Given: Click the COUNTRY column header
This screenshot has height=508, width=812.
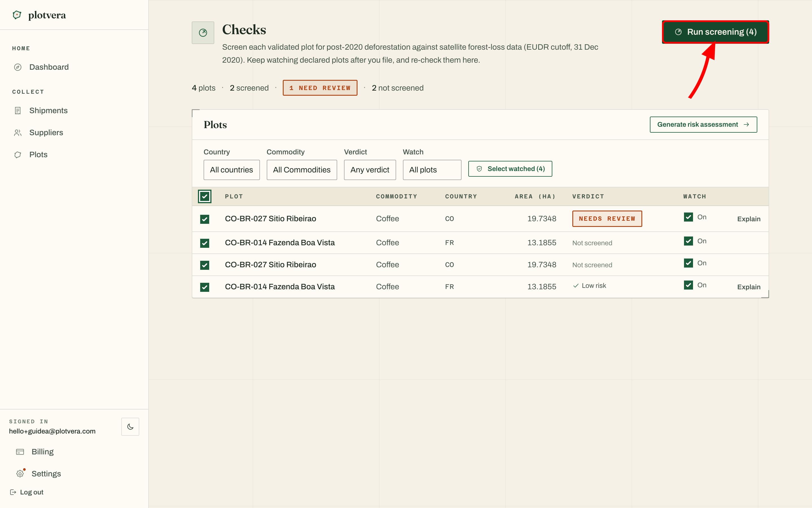Looking at the screenshot, I should click(x=461, y=196).
